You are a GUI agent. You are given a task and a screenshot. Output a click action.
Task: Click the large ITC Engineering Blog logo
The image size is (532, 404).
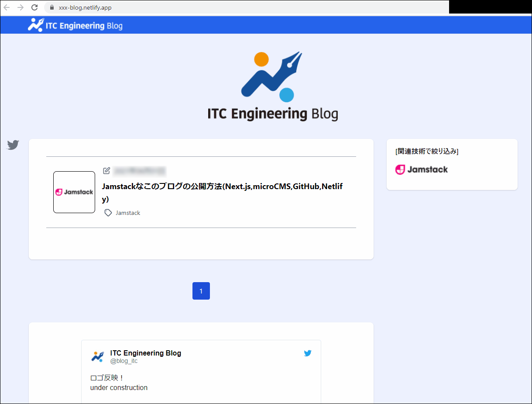272,86
